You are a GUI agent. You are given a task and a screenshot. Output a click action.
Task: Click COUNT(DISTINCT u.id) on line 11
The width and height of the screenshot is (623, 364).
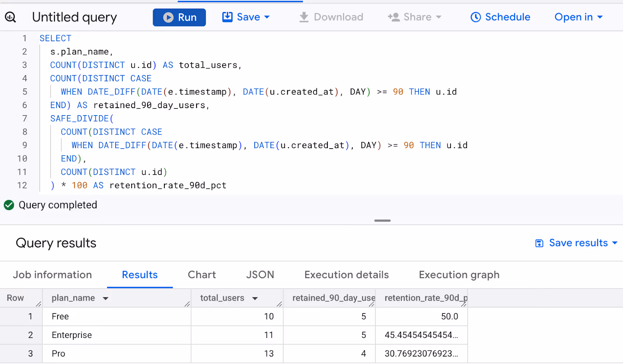click(x=114, y=172)
